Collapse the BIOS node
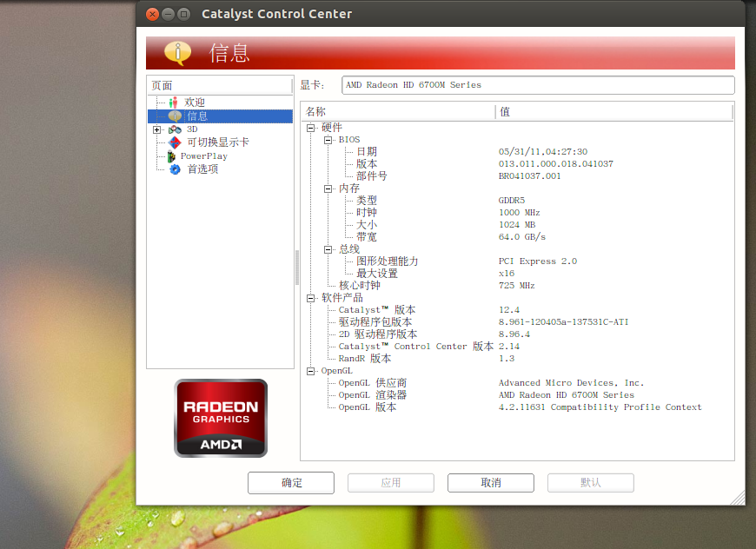756x549 pixels. (328, 140)
